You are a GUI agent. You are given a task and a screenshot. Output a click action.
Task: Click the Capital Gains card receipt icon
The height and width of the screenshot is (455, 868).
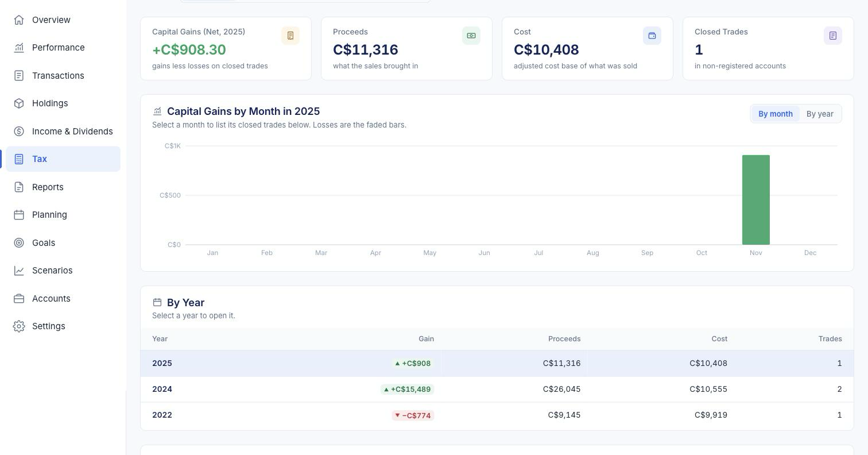[x=290, y=36]
